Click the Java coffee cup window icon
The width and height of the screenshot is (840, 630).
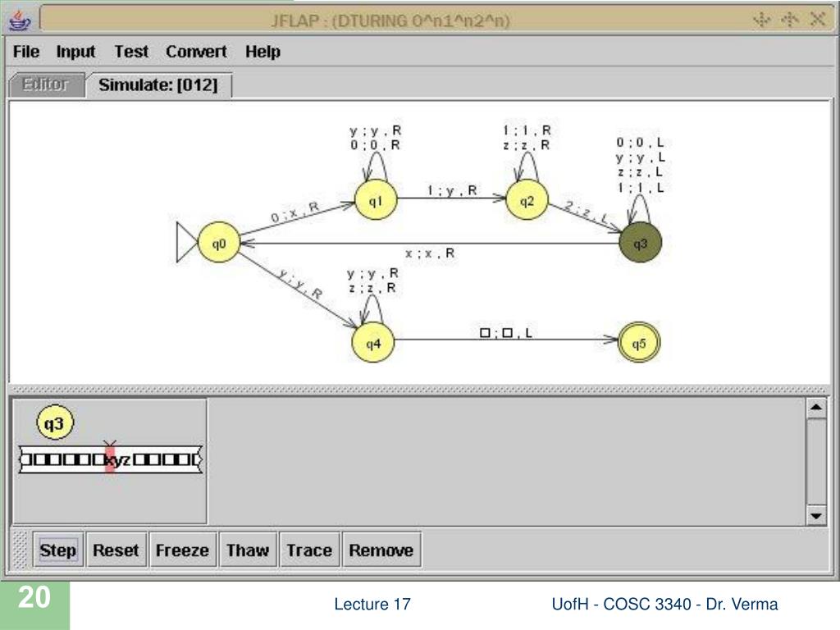click(20, 21)
